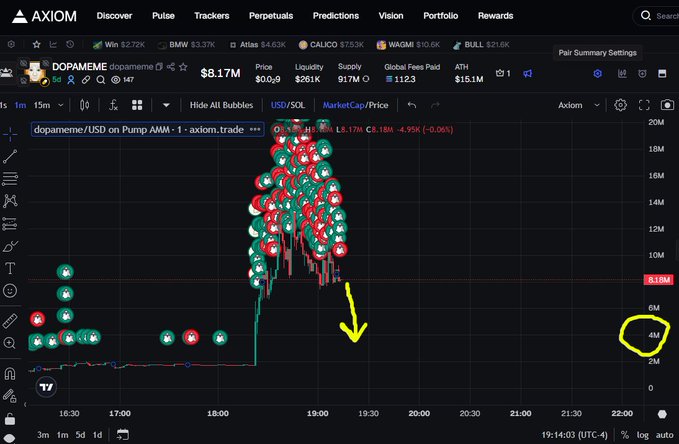
Task: Undo the last chart action
Action: 412,105
